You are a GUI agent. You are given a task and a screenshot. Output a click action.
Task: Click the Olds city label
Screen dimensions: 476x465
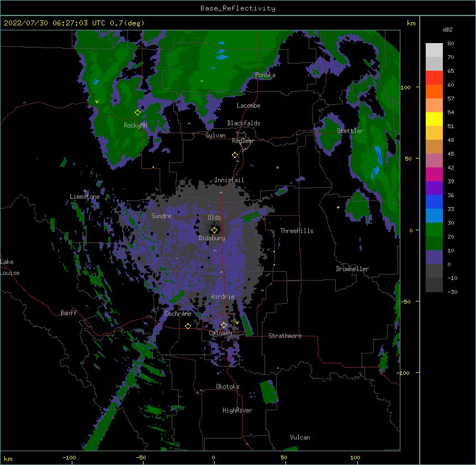[214, 218]
